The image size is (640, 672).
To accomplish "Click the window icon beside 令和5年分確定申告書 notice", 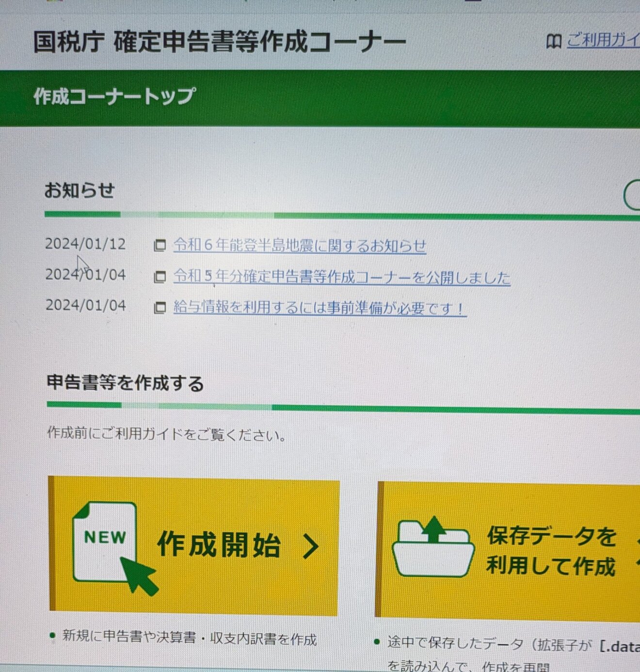I will (160, 277).
